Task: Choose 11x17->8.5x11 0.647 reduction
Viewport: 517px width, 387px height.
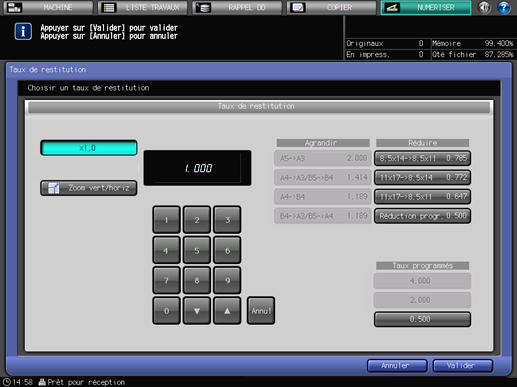Action: [x=422, y=197]
